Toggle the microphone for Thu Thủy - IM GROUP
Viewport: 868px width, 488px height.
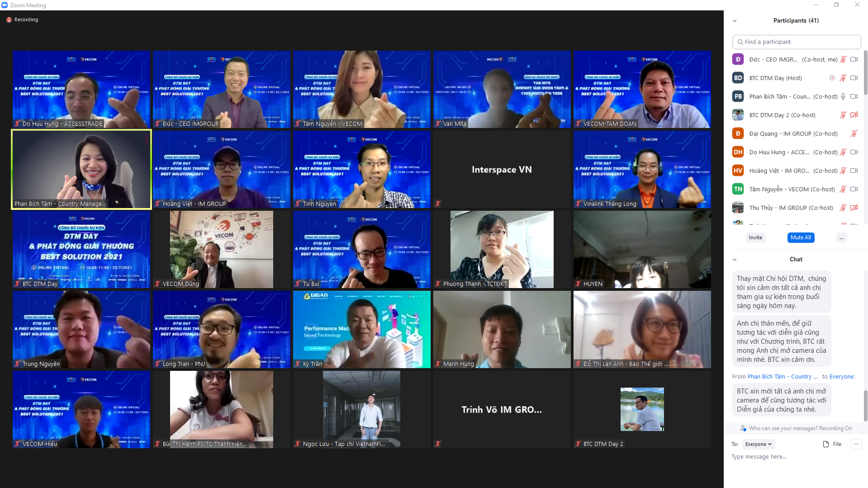pos(843,208)
